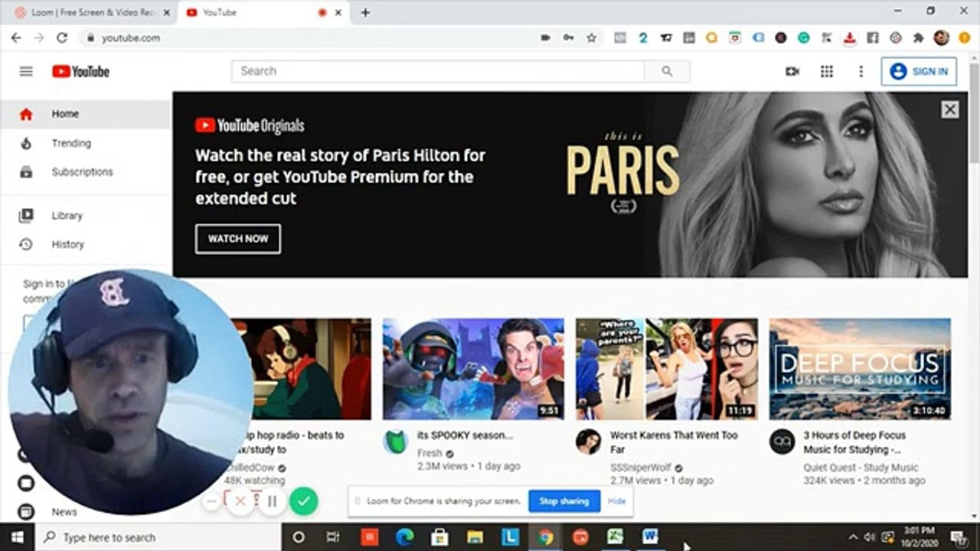Open Library in the sidebar
This screenshot has height=551, width=980.
(x=85, y=216)
